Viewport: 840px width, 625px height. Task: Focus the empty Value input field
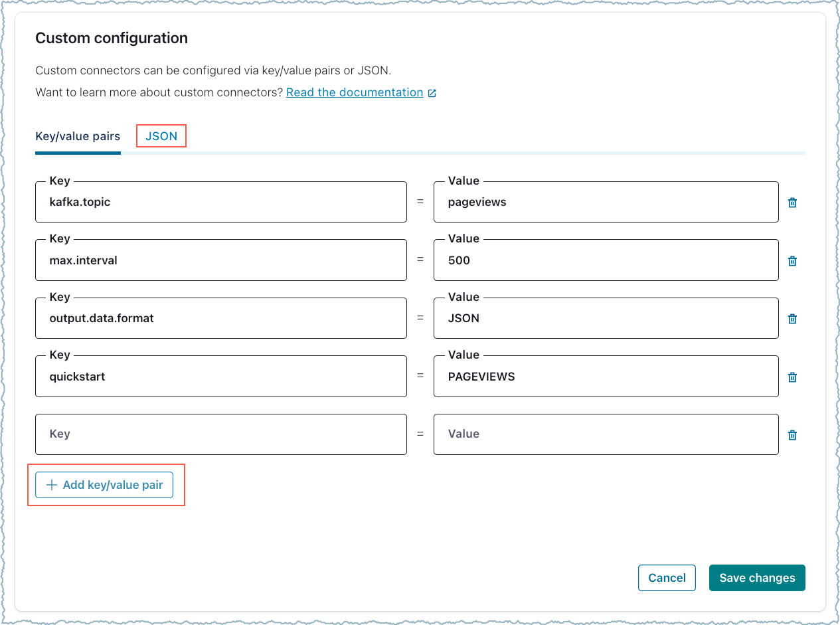click(605, 434)
